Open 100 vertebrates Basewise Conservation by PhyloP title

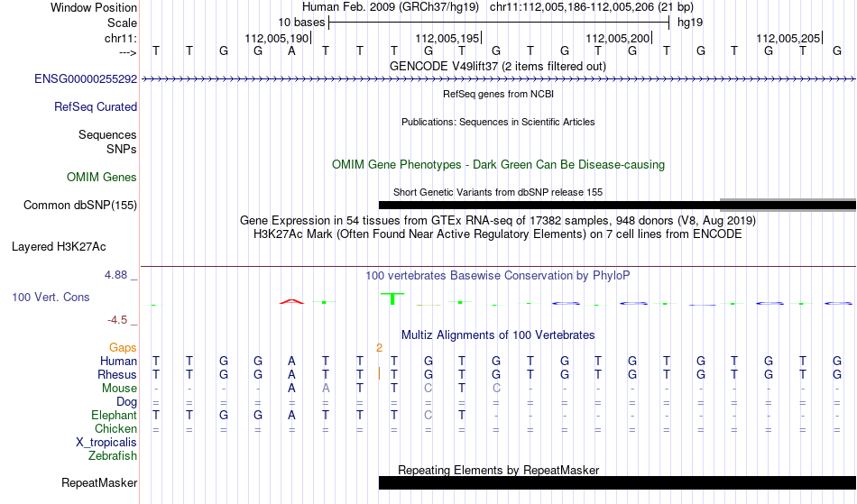498,276
